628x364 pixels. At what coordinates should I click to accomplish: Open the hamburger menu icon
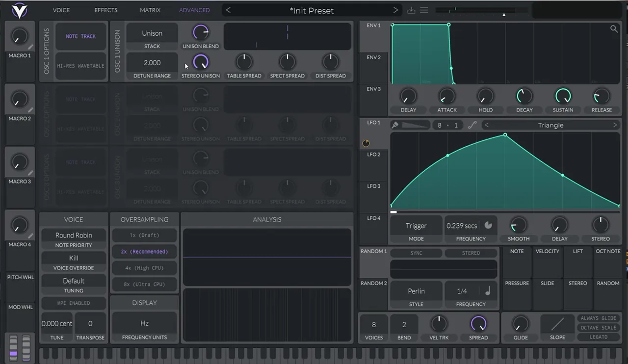[424, 10]
